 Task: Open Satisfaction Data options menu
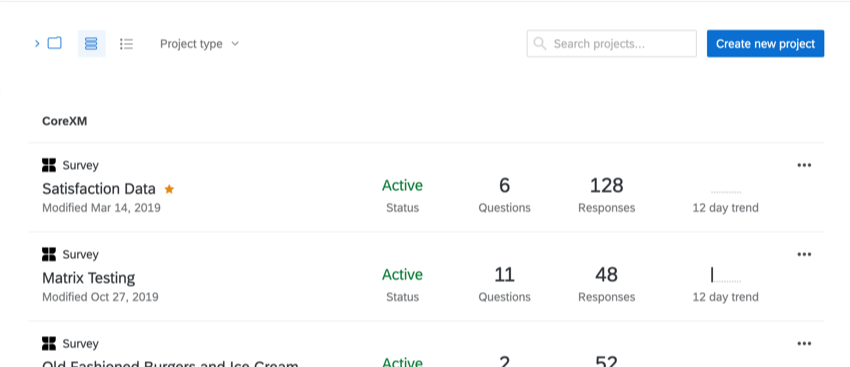pos(804,165)
